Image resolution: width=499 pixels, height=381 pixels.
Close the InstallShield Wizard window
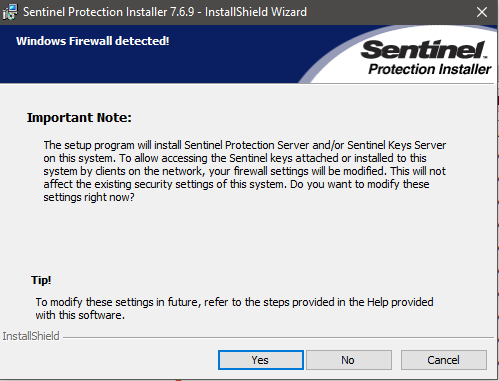point(482,12)
